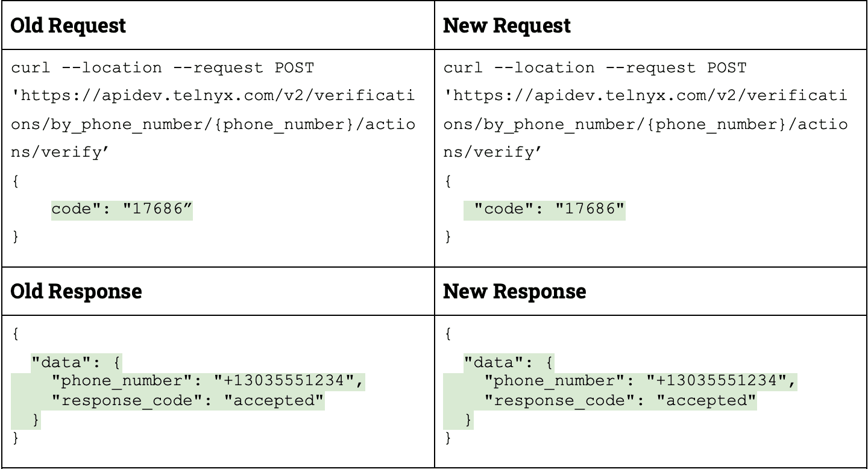Click the New Response header cell
Screen dimensions: 868x469
point(651,291)
